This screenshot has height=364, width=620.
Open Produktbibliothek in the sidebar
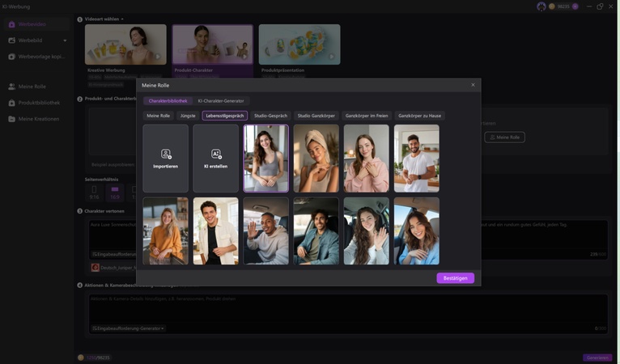(x=36, y=103)
